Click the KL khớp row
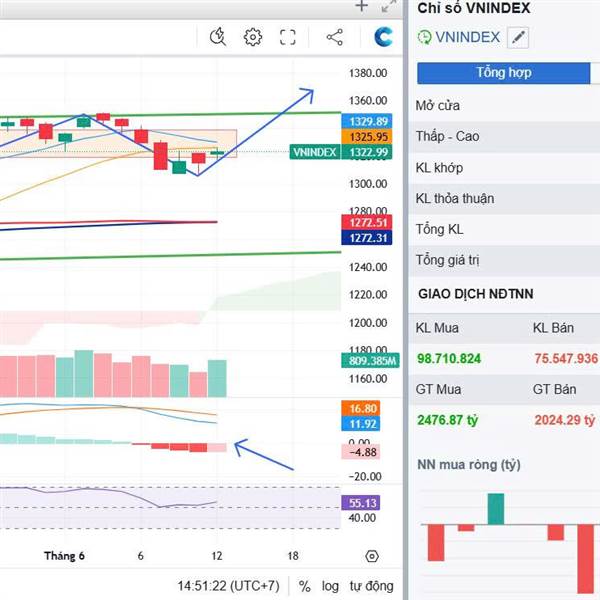This screenshot has width=600, height=600. [x=504, y=168]
